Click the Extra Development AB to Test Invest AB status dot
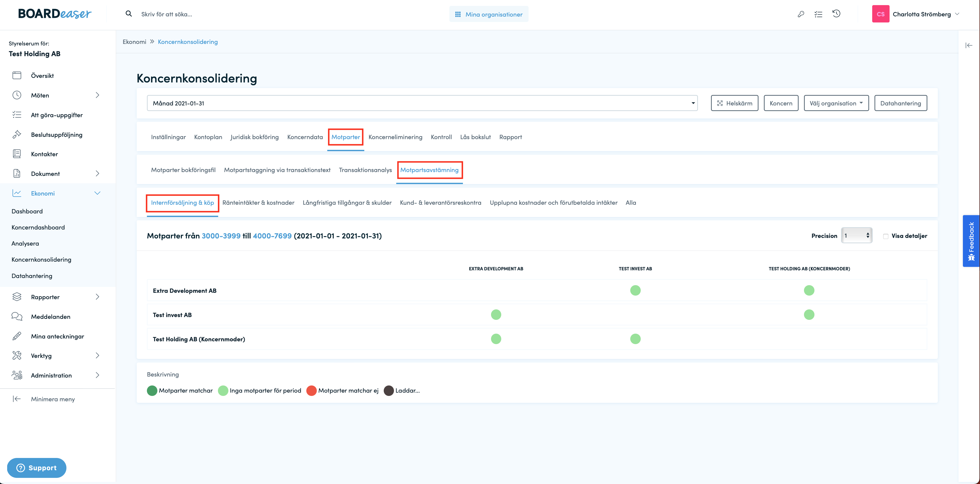The width and height of the screenshot is (980, 484). [x=635, y=291]
